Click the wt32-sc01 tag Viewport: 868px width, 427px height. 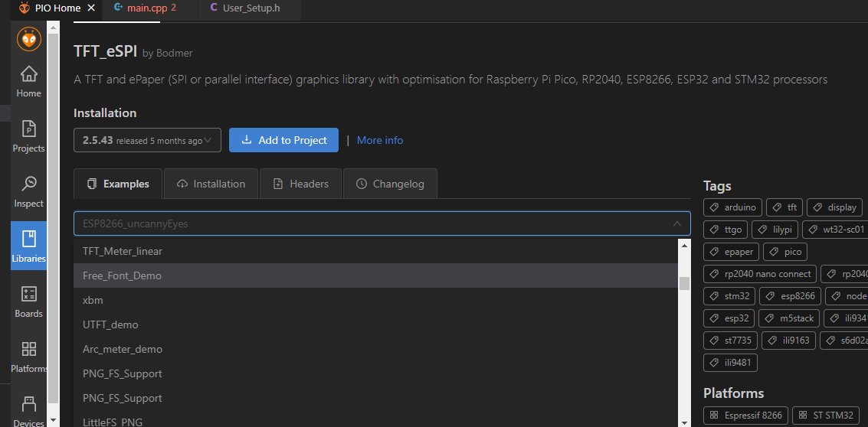(x=835, y=230)
